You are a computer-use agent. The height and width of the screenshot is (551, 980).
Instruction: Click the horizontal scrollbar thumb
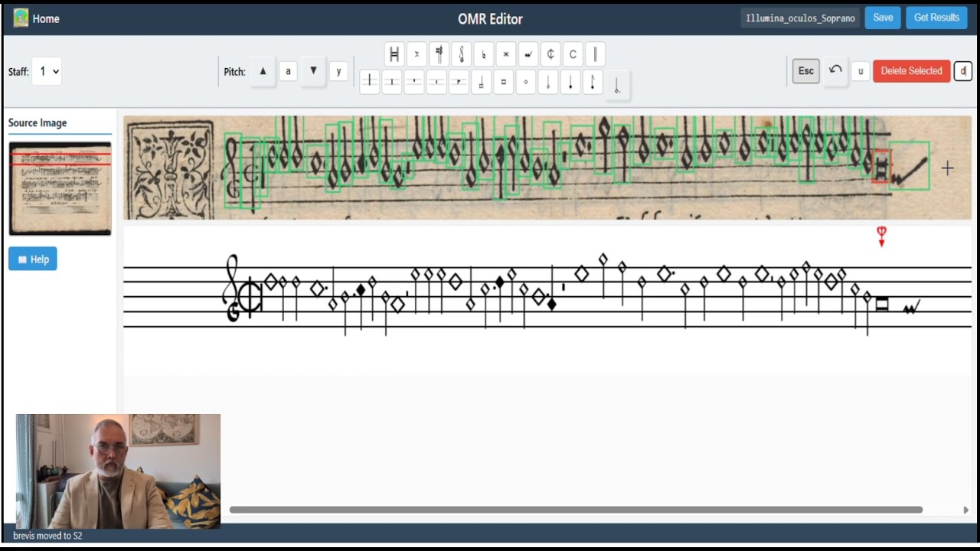(x=576, y=510)
